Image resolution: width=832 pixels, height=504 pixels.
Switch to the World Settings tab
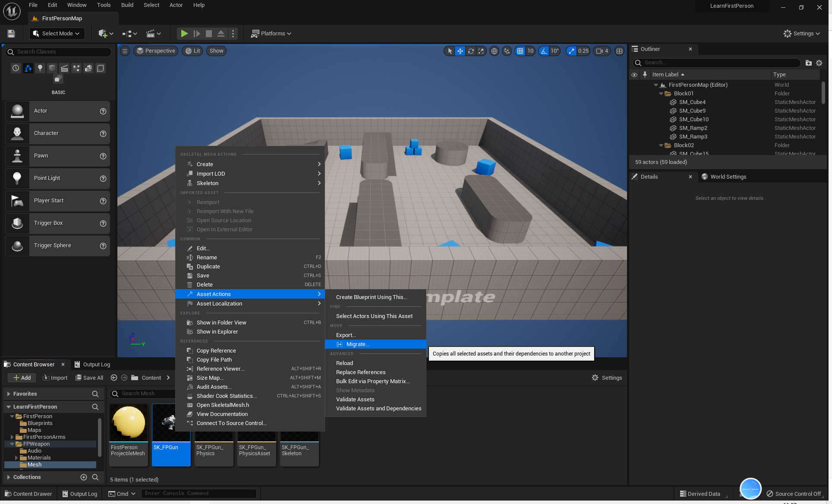(728, 176)
